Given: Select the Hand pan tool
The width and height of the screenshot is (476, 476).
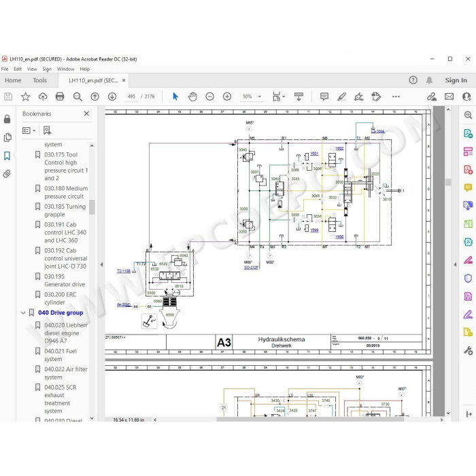Looking at the screenshot, I should (192, 97).
